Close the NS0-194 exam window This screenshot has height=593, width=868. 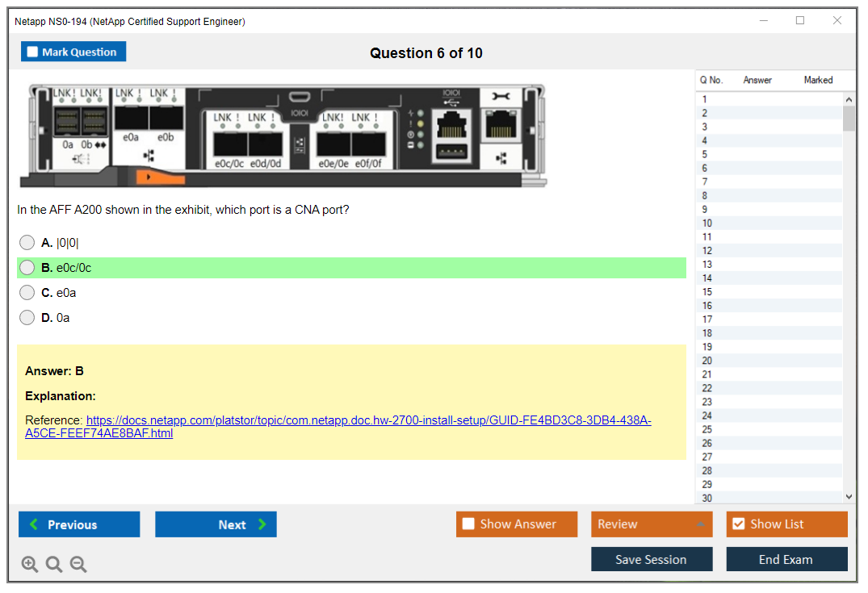point(837,21)
